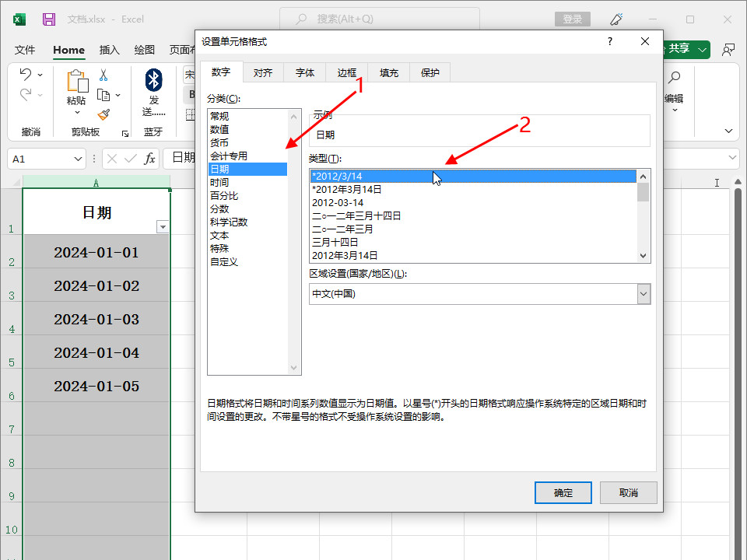Open the filter dropdown in cell A1
This screenshot has height=560, width=747.
pyautogui.click(x=163, y=226)
